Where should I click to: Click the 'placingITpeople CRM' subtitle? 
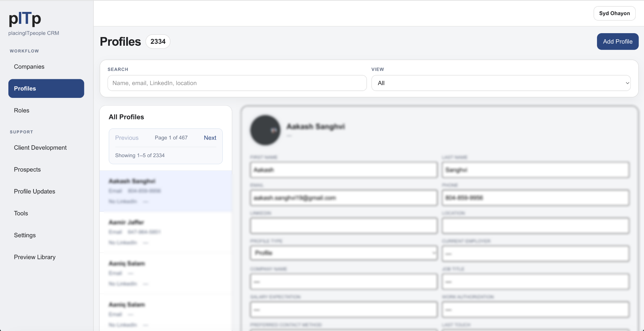(x=34, y=33)
